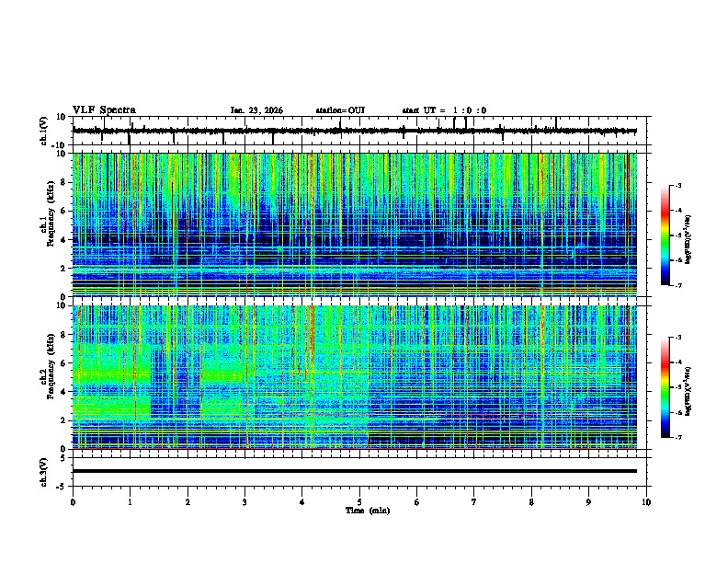Viewport: 728px width, 563px height.
Task: Click the "ch.1(V)" waveform axis label
Action: click(44, 131)
